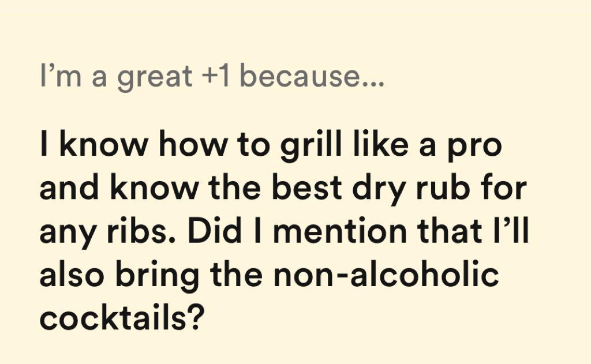Click the "I'm a great +1 because..." prompt
This screenshot has height=364, width=591.
211,77
